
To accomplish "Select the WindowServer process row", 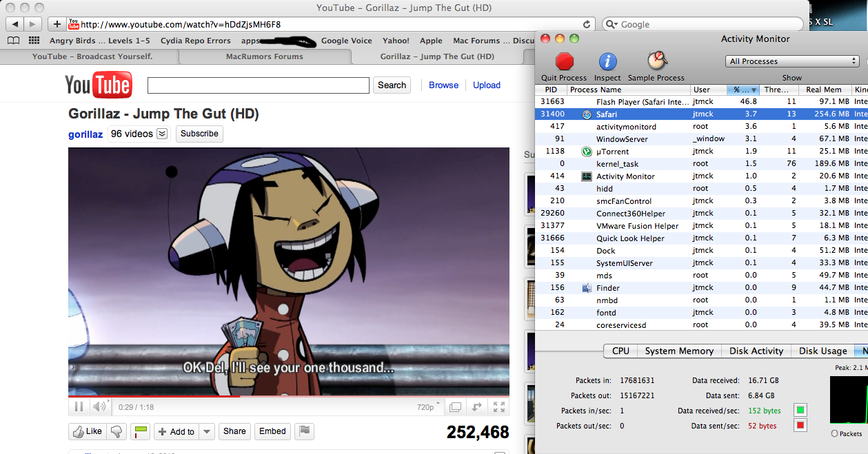I will 701,139.
